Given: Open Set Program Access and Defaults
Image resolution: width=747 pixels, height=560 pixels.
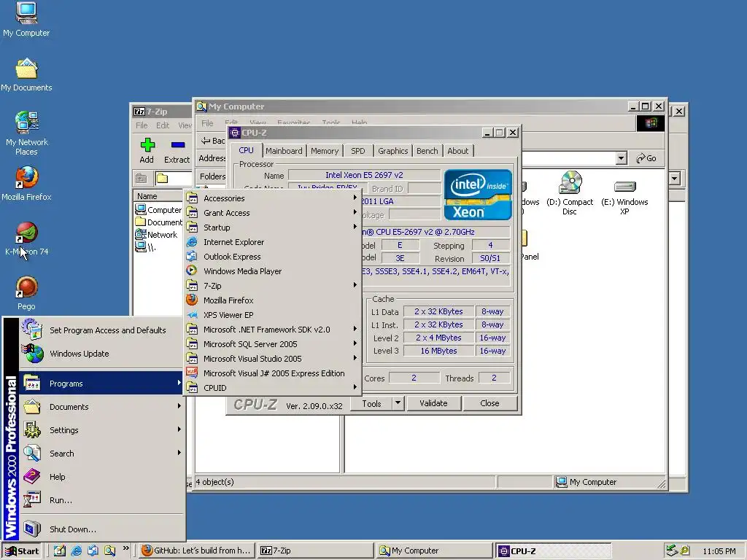Looking at the screenshot, I should tap(102, 330).
